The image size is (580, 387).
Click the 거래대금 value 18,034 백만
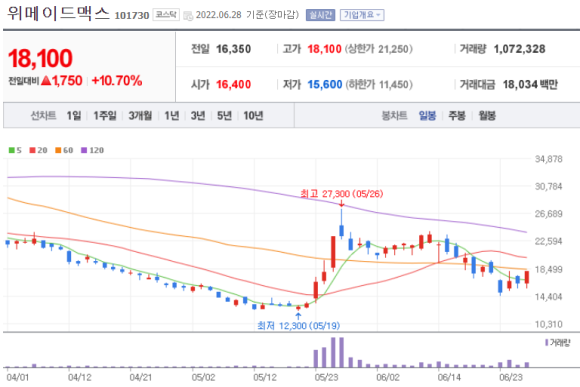(x=530, y=84)
